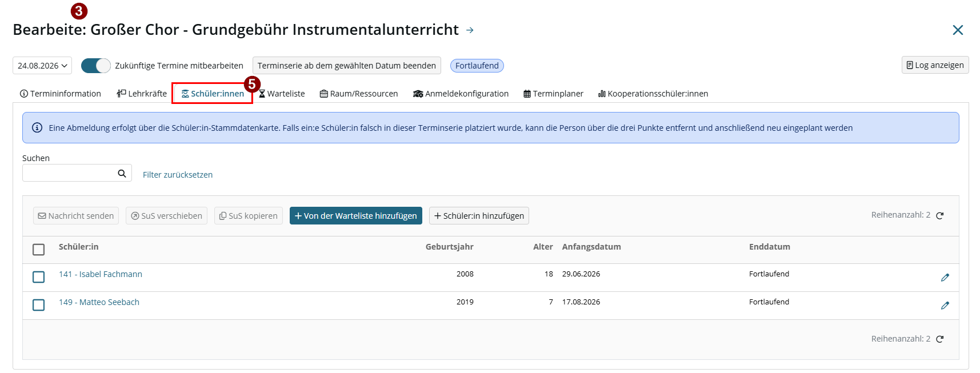Image resolution: width=980 pixels, height=373 pixels.
Task: Click the SuS kopieren button
Action: [x=249, y=216]
